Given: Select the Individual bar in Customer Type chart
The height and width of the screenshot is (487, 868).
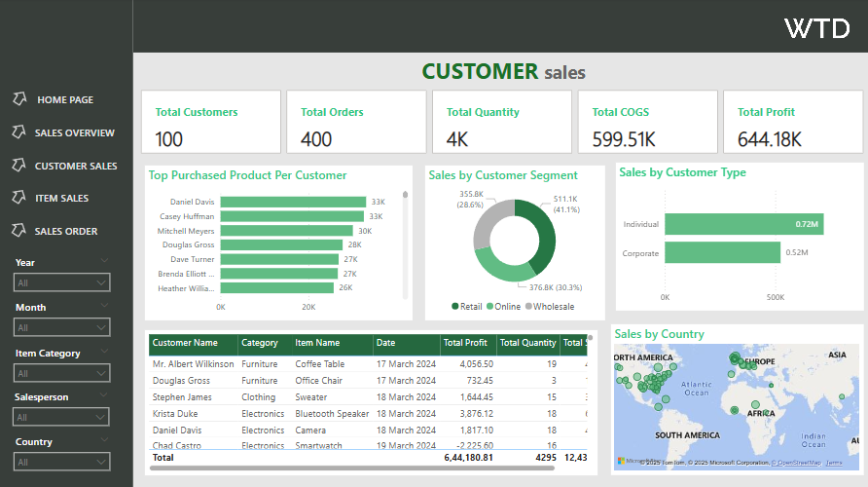Looking at the screenshot, I should click(x=744, y=224).
